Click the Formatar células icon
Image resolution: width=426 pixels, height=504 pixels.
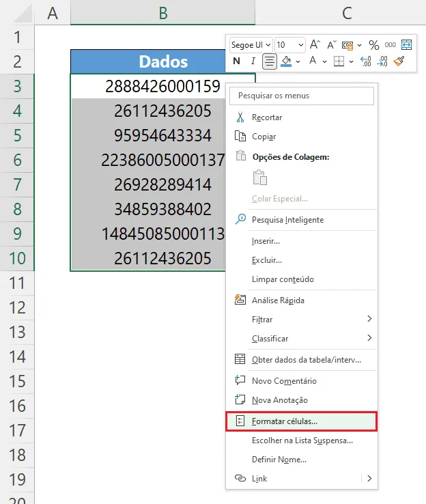[x=240, y=421]
